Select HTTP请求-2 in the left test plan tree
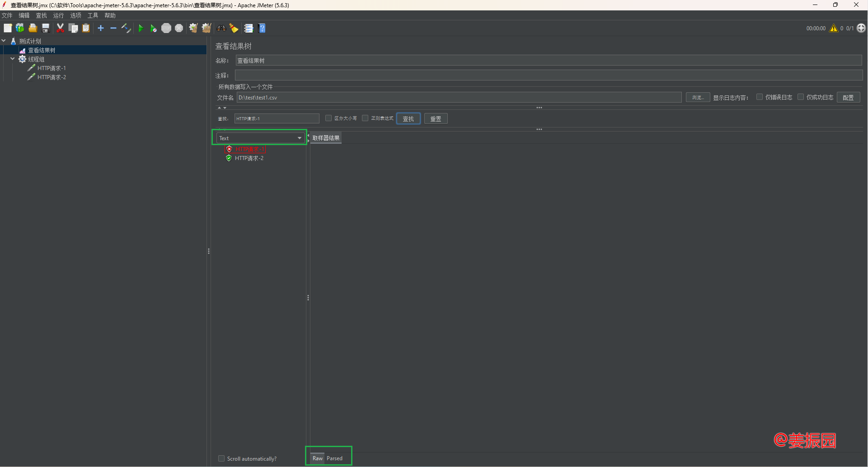 click(x=52, y=77)
